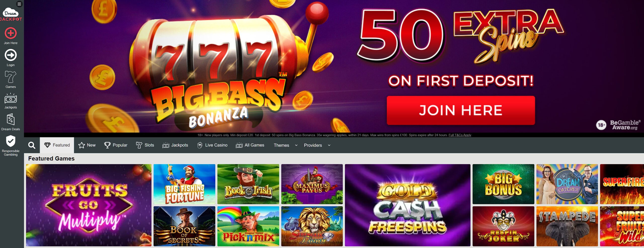This screenshot has height=248, width=644.
Task: Open the Jackpots icon in the sidebar
Action: [11, 98]
